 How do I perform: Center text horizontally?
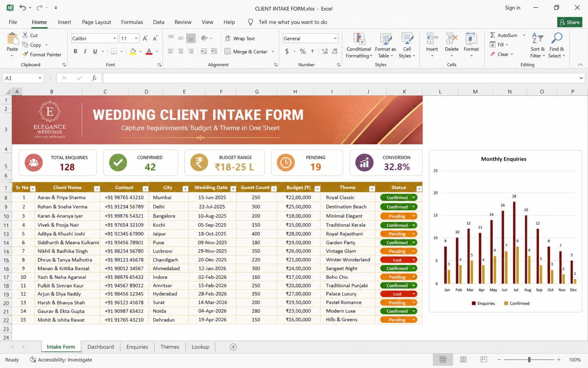pos(181,51)
